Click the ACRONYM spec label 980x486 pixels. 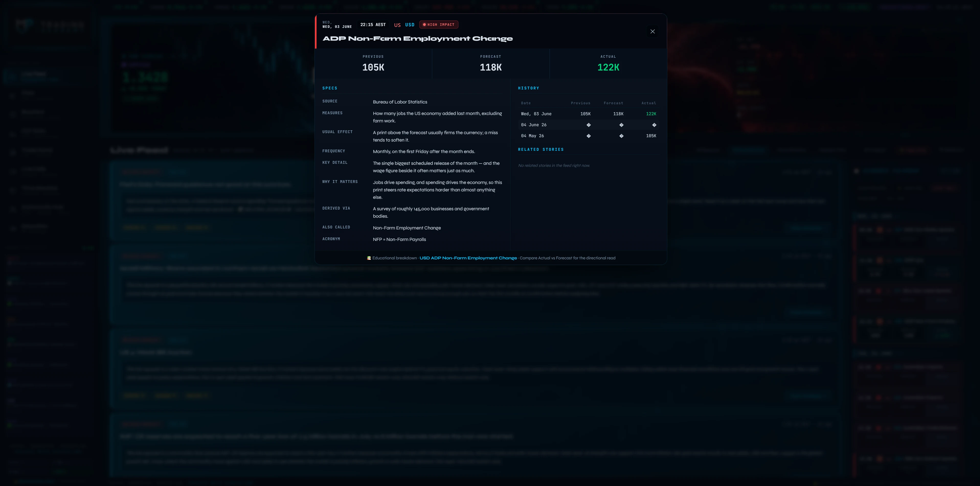[x=331, y=239]
